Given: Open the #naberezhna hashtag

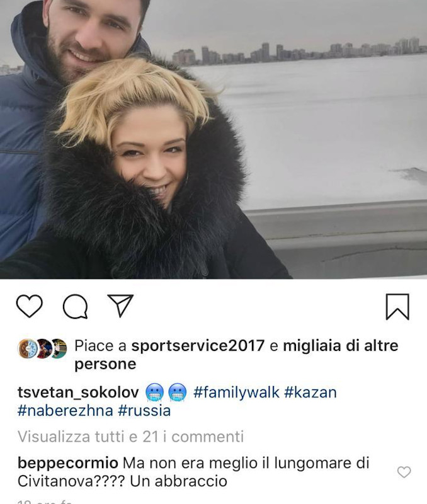Looking at the screenshot, I should [x=65, y=411].
